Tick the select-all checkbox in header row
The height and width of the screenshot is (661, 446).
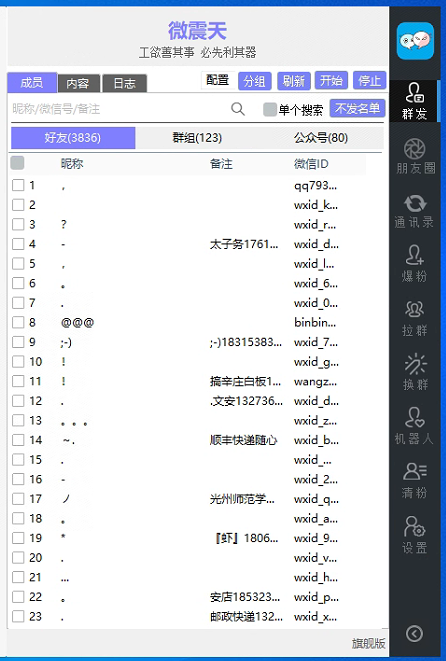point(17,163)
